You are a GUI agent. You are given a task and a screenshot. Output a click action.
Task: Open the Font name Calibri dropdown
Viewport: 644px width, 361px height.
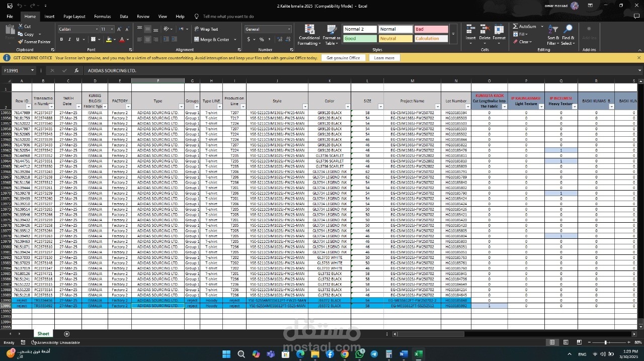click(x=97, y=29)
